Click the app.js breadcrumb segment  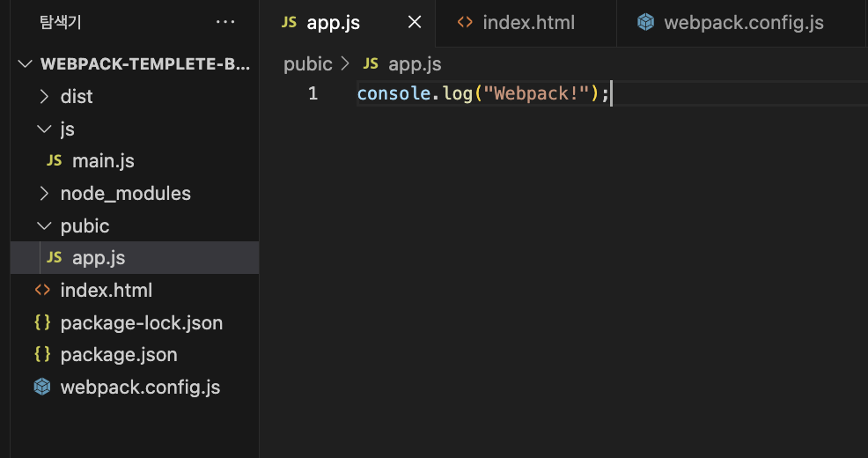click(415, 64)
